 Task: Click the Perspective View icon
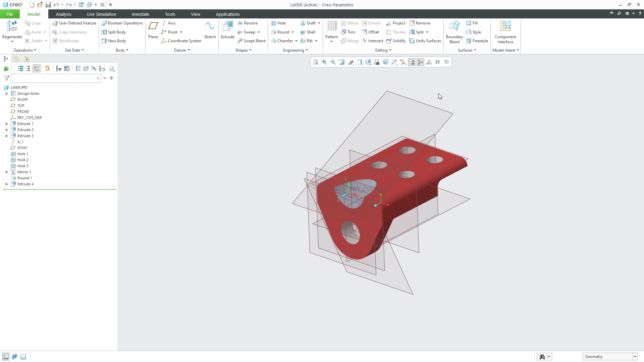tap(385, 62)
